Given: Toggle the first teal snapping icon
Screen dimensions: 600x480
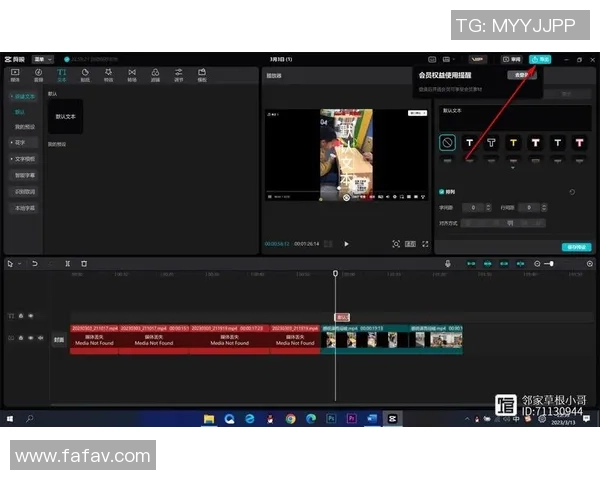Looking at the screenshot, I should coord(471,264).
